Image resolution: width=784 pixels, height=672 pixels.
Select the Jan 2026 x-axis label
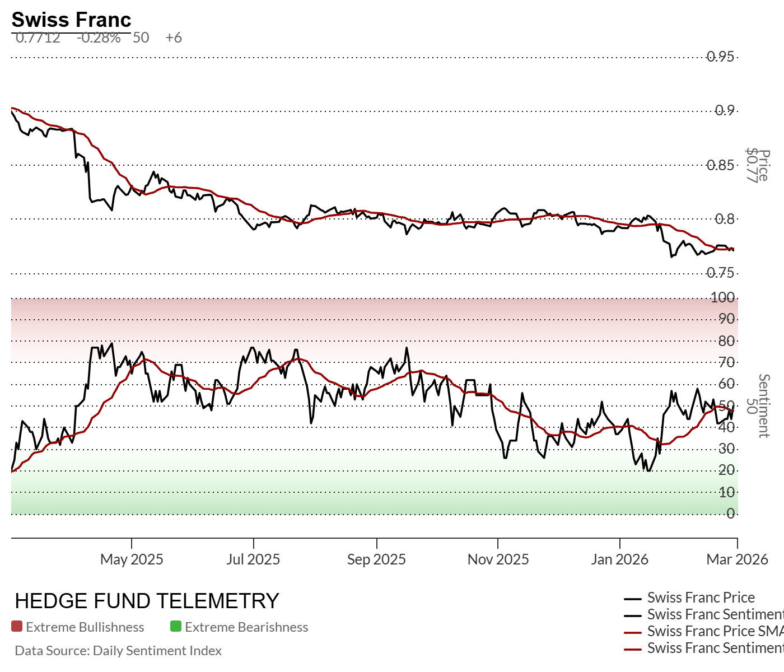619,559
